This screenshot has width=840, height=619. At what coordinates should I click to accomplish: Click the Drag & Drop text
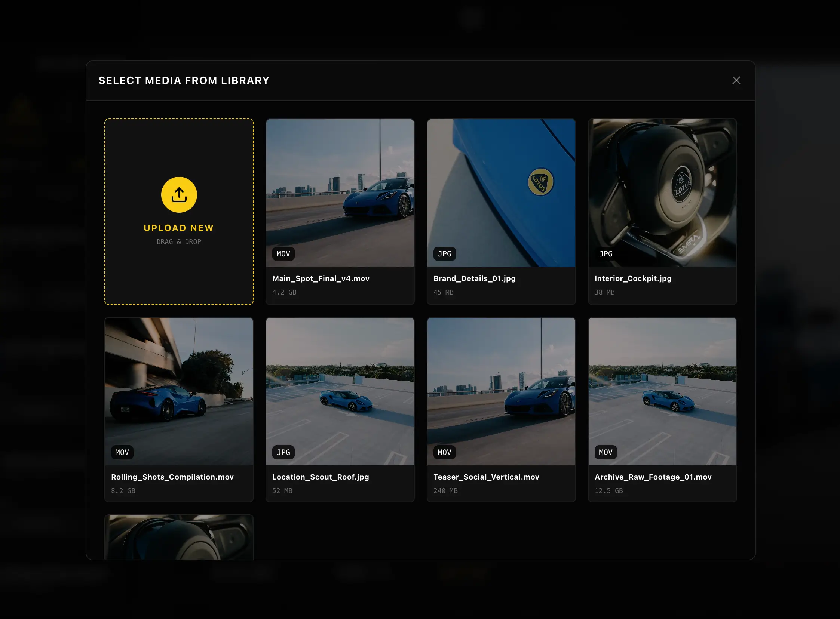point(179,242)
